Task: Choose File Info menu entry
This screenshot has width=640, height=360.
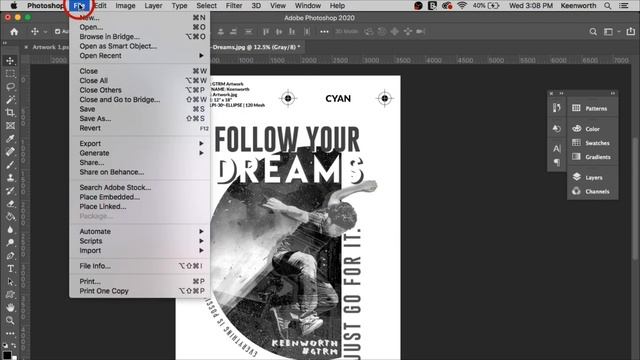Action: tap(140, 266)
